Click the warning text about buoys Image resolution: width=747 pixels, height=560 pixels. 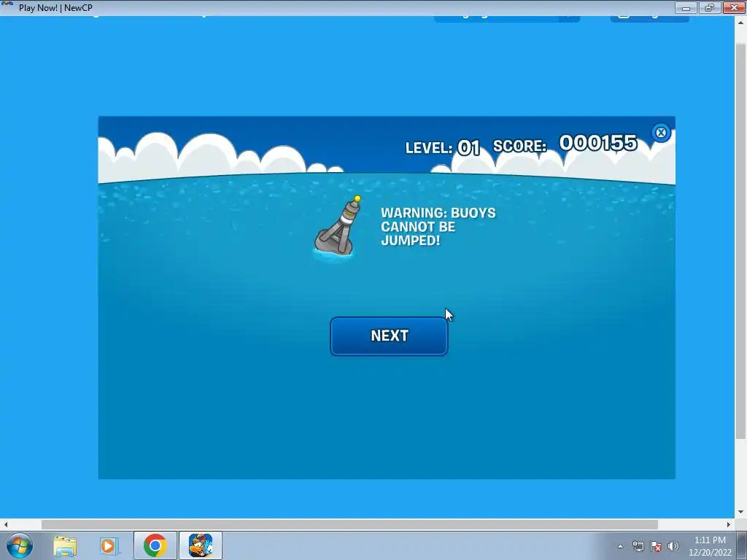(x=438, y=227)
